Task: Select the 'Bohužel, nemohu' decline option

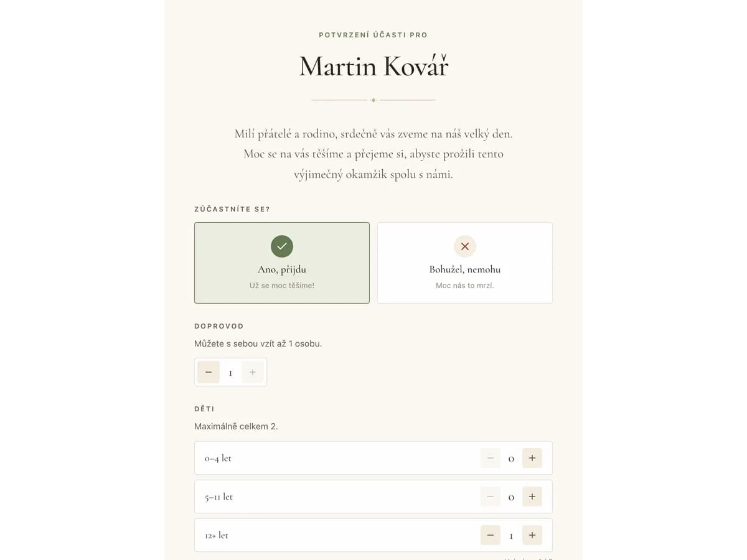Action: pos(465,263)
